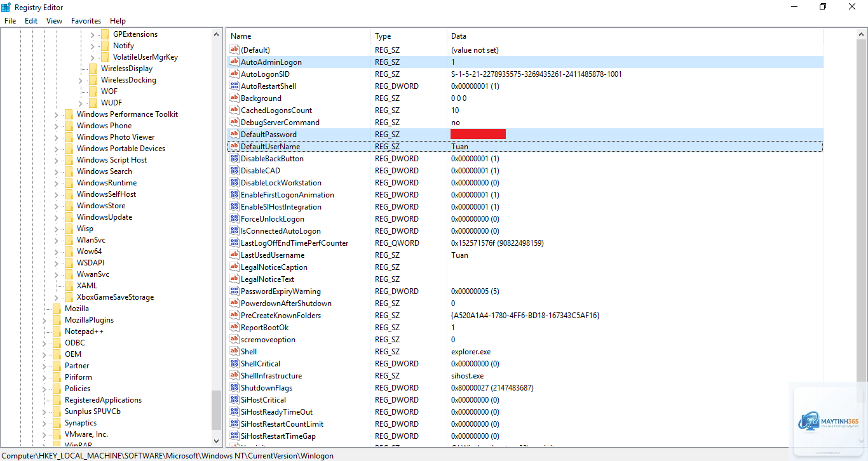Click the folder icon beside Policies
This screenshot has width=868, height=461.
click(57, 389)
